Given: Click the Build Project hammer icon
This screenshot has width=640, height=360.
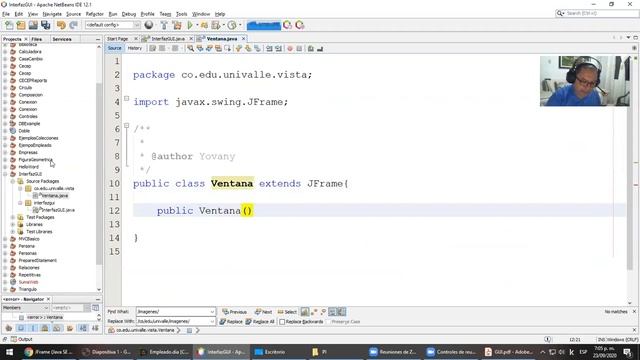Looking at the screenshot, I should coord(164,25).
